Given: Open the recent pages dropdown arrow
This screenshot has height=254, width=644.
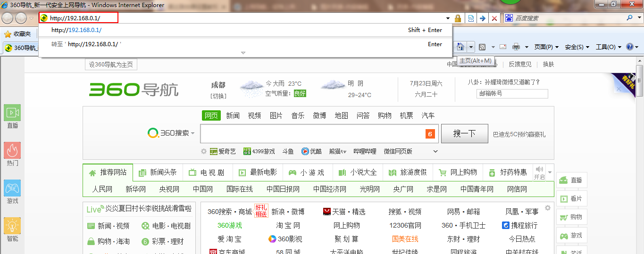Looking at the screenshot, I should coord(32,18).
